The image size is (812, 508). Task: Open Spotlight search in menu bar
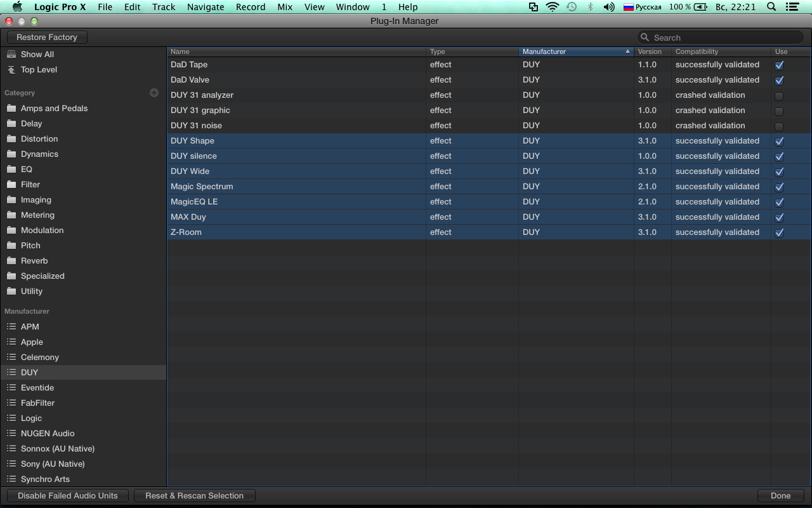771,7
